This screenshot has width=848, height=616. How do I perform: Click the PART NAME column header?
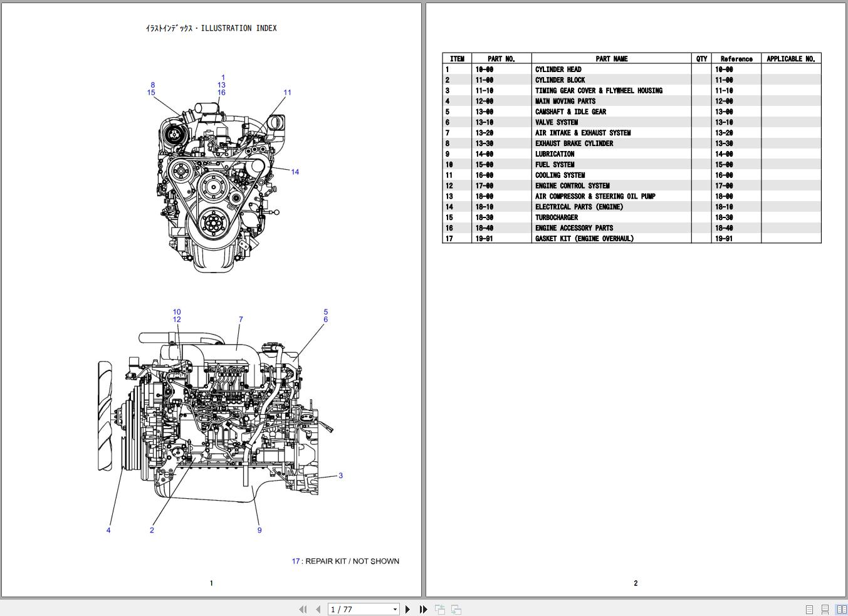click(x=612, y=59)
